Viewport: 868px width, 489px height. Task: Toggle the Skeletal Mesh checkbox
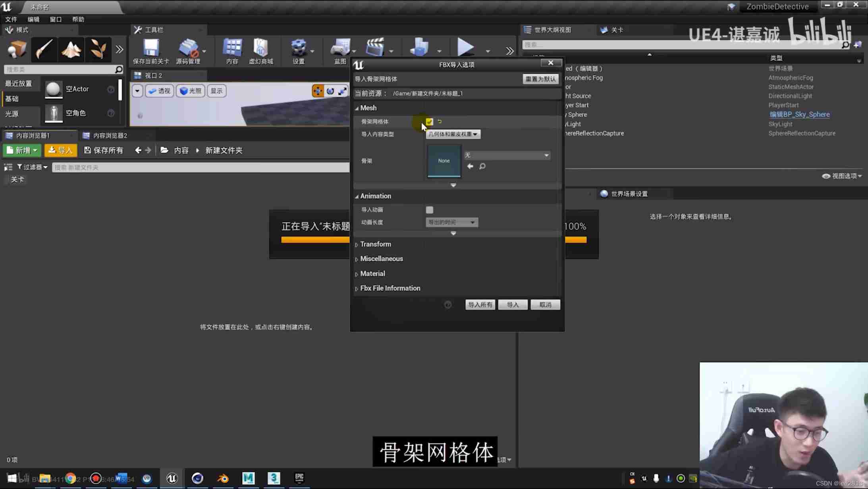(x=429, y=121)
